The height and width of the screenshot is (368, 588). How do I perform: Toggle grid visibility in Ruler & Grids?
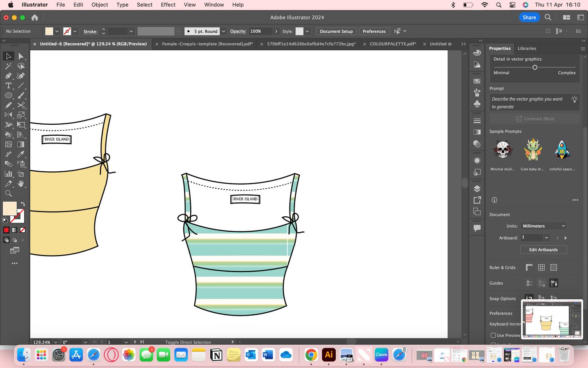tap(541, 267)
